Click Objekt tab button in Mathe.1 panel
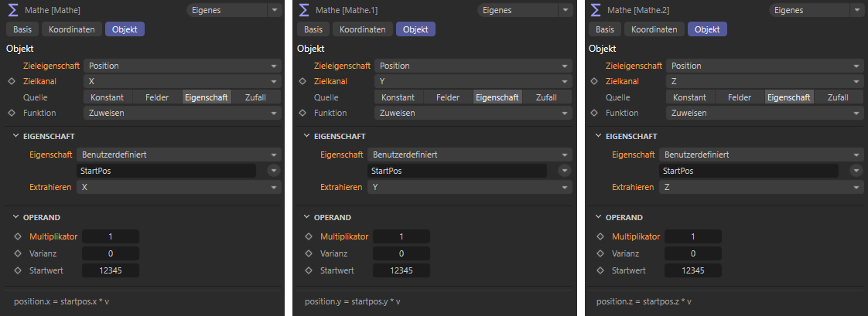 pos(415,29)
